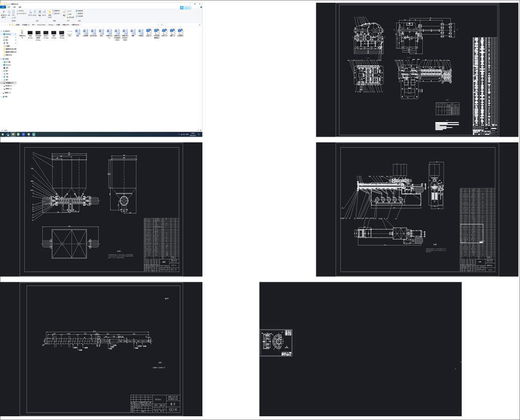Switch to details view using the status bar toggle
The height and width of the screenshot is (420, 520).
coord(198,130)
